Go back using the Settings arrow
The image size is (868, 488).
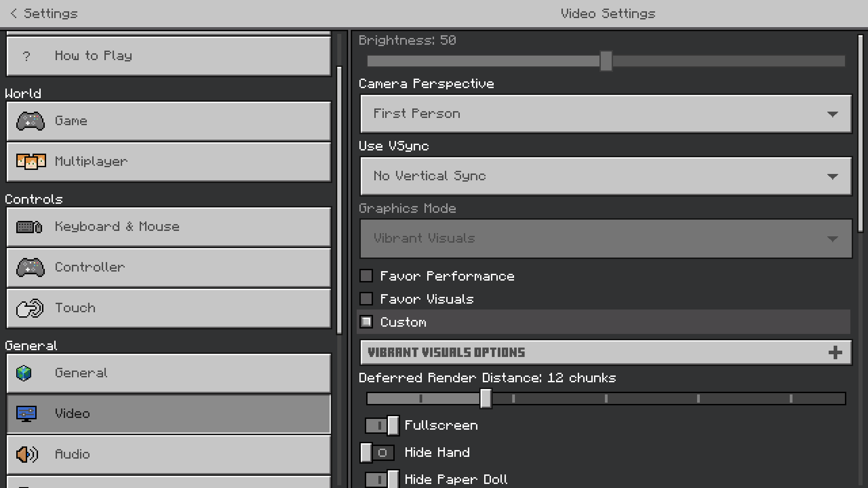14,14
